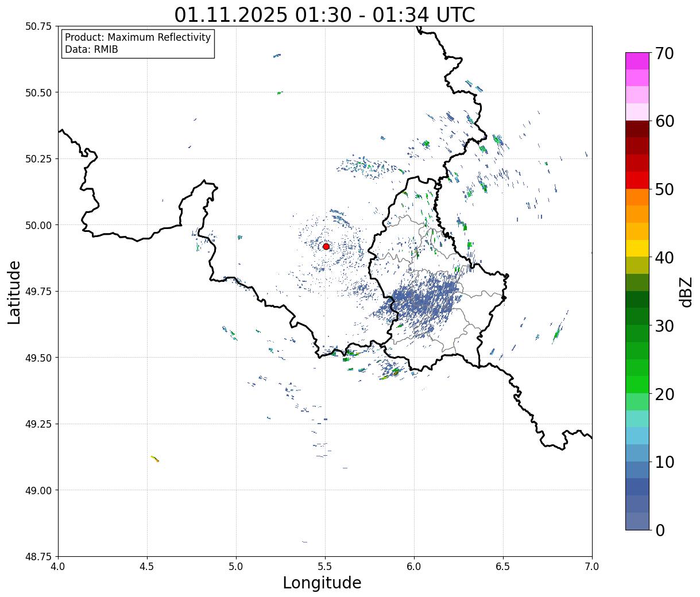Click the small yellow echo near longitude 4.5

[154, 459]
